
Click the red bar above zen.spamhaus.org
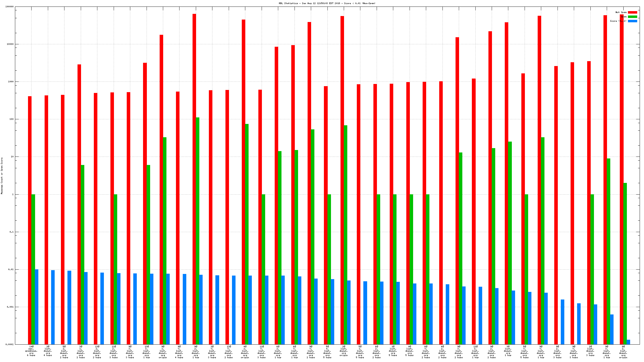tap(30, 217)
